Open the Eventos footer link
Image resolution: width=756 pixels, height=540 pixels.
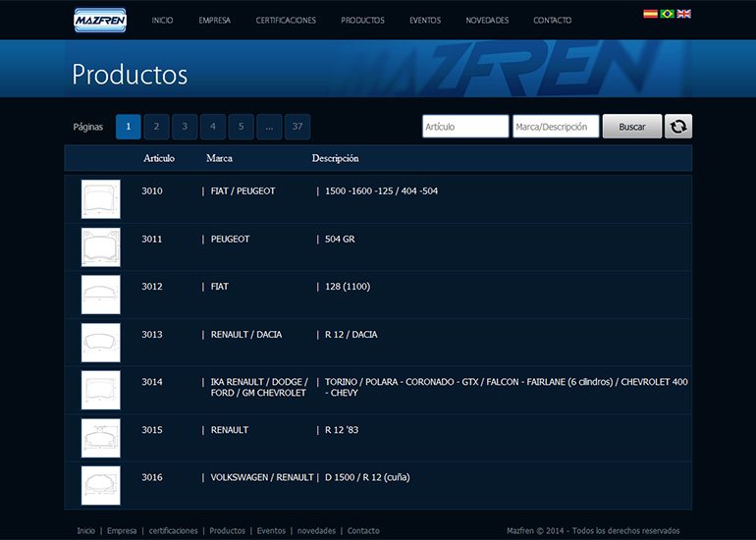click(271, 530)
